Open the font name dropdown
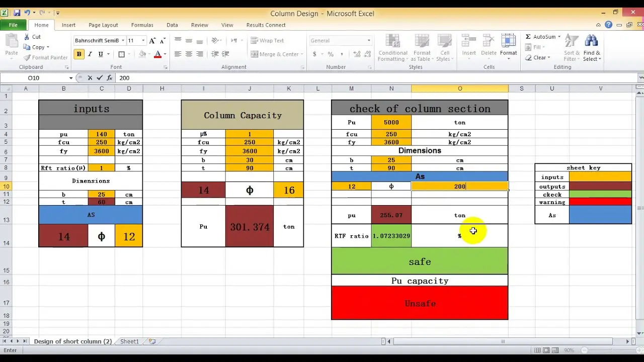The image size is (644, 362). coord(123,41)
